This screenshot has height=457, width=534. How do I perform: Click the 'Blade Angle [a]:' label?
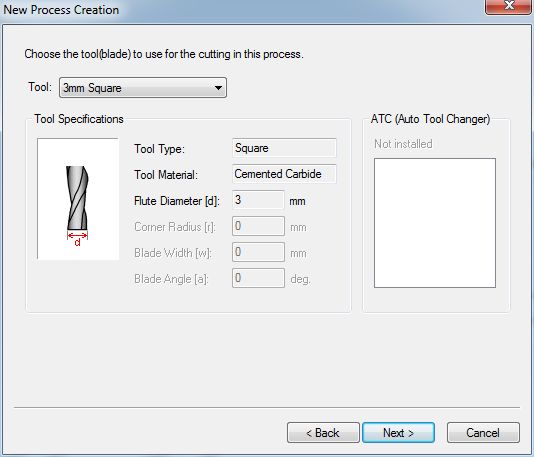pos(171,279)
